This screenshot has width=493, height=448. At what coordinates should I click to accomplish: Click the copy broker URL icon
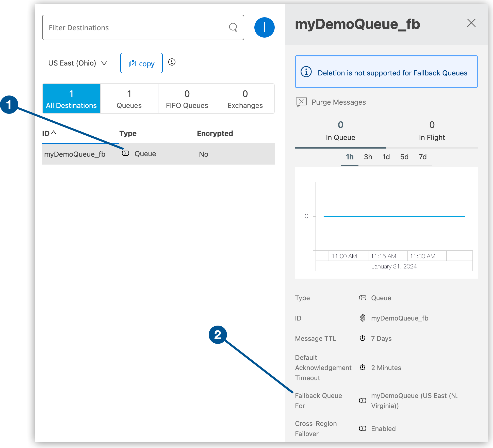click(141, 63)
